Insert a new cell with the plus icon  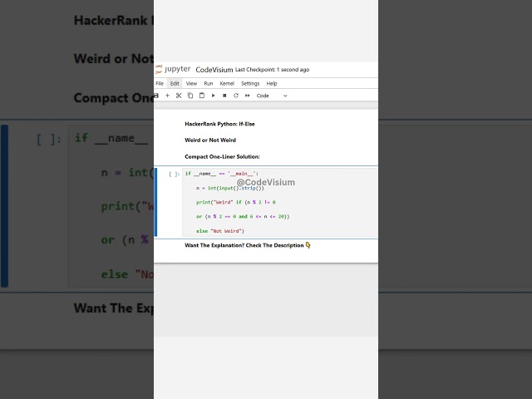click(167, 96)
